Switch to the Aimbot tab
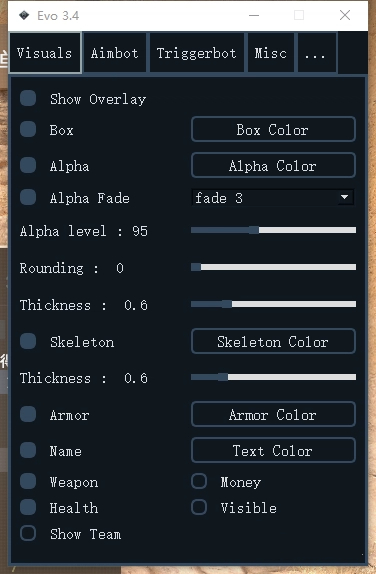Image resolution: width=376 pixels, height=574 pixels. 115,53
